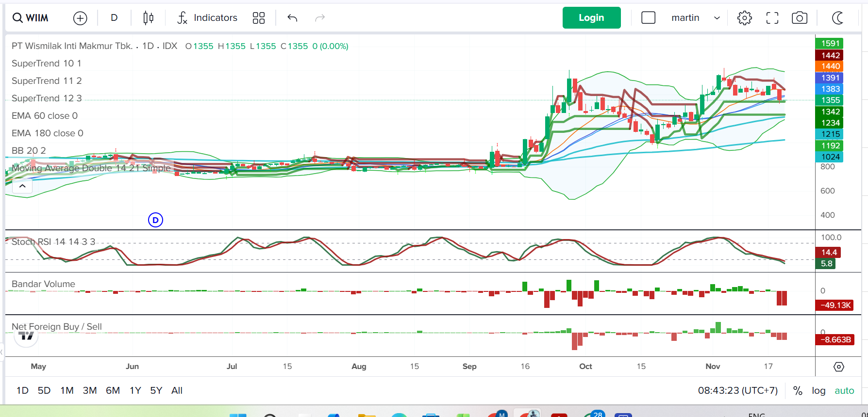Screen dimensions: 868x417
Task: Toggle auto scale for price axis
Action: click(x=844, y=390)
